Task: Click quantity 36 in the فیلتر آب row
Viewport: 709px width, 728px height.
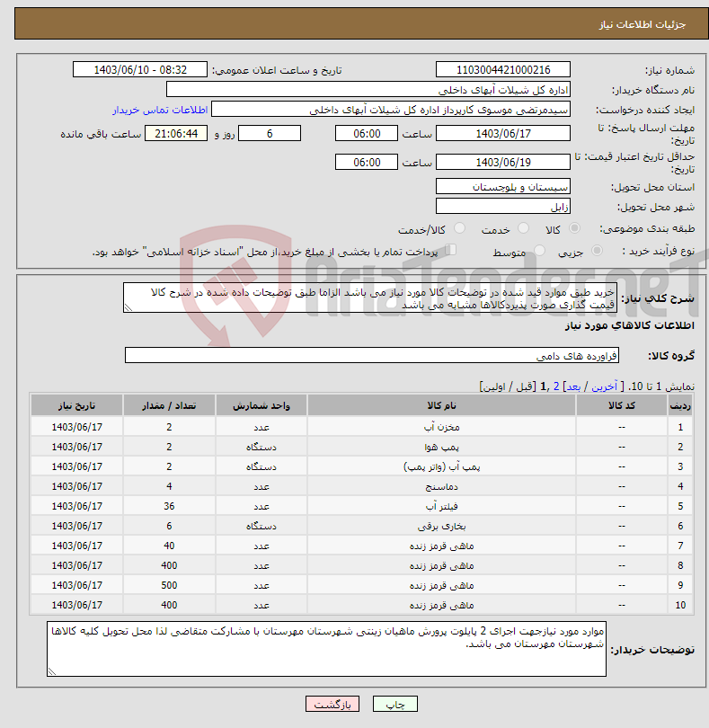Action: pyautogui.click(x=169, y=506)
